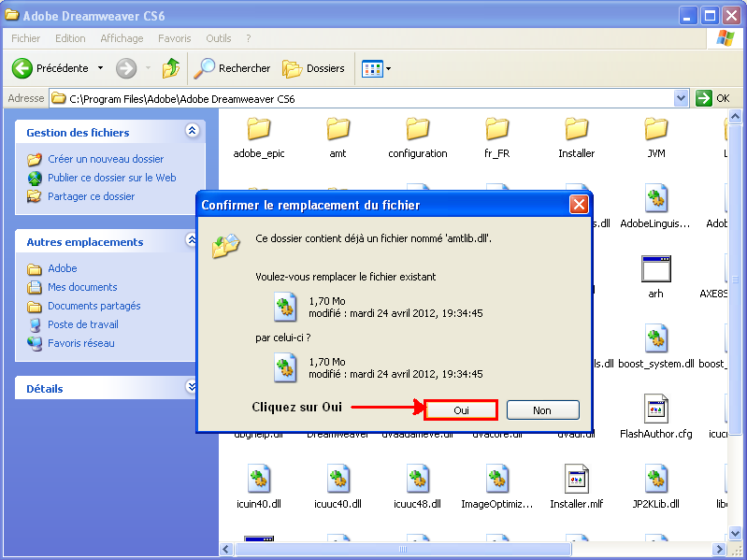Select the fr_FR folder
The image size is (747, 560).
click(x=496, y=137)
